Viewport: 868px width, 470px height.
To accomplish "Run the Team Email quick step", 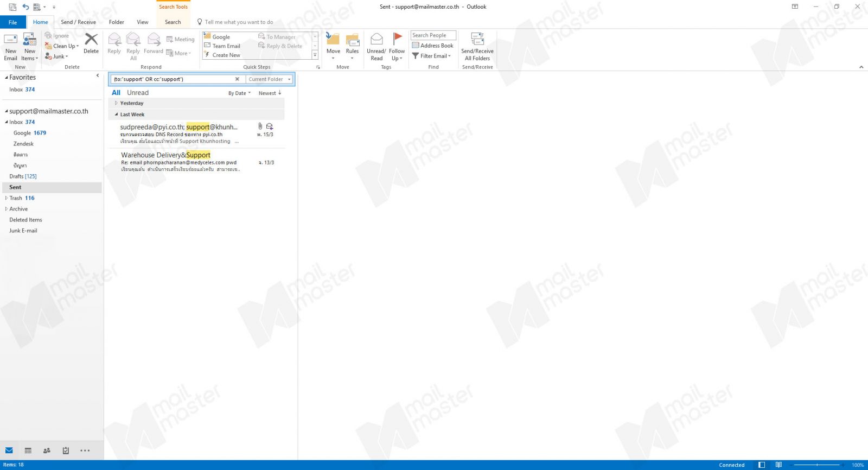I will [x=222, y=46].
